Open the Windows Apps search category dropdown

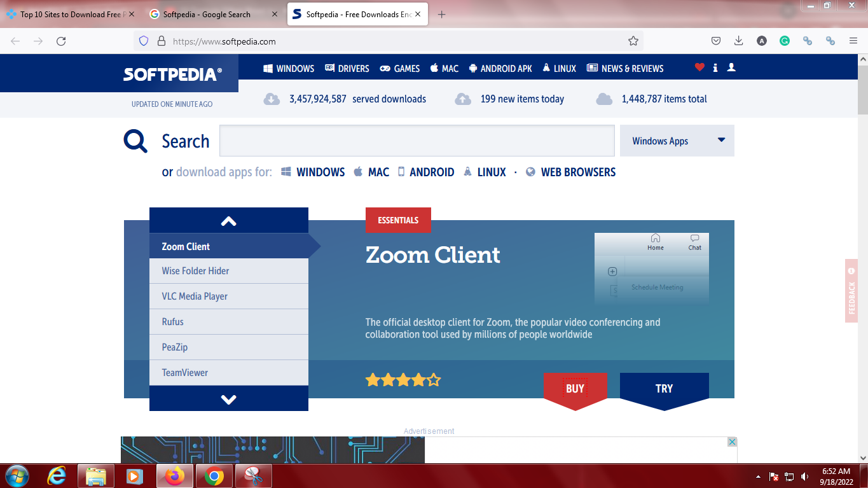(x=677, y=141)
